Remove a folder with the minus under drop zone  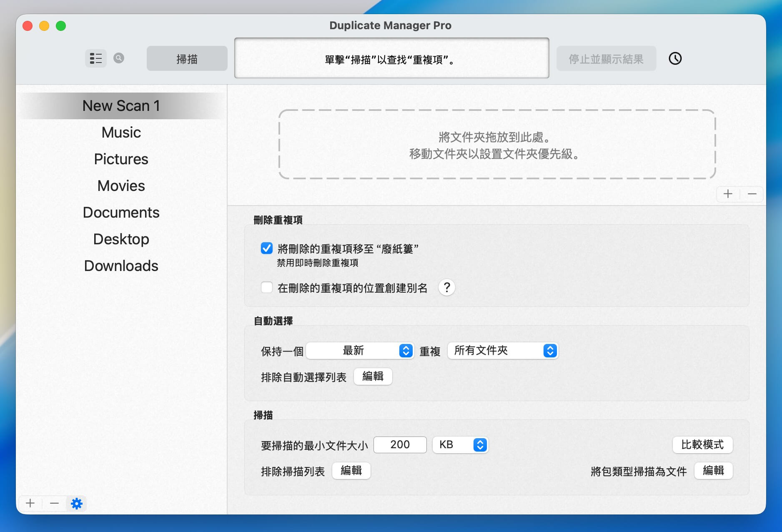coord(752,194)
